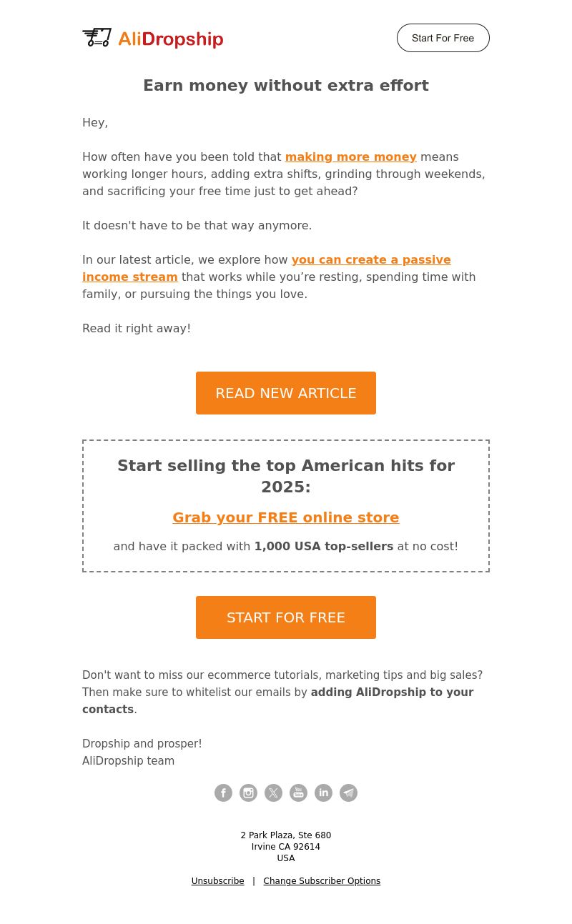Open the Facebook social icon
Image resolution: width=572 pixels, height=924 pixels.
coord(223,793)
